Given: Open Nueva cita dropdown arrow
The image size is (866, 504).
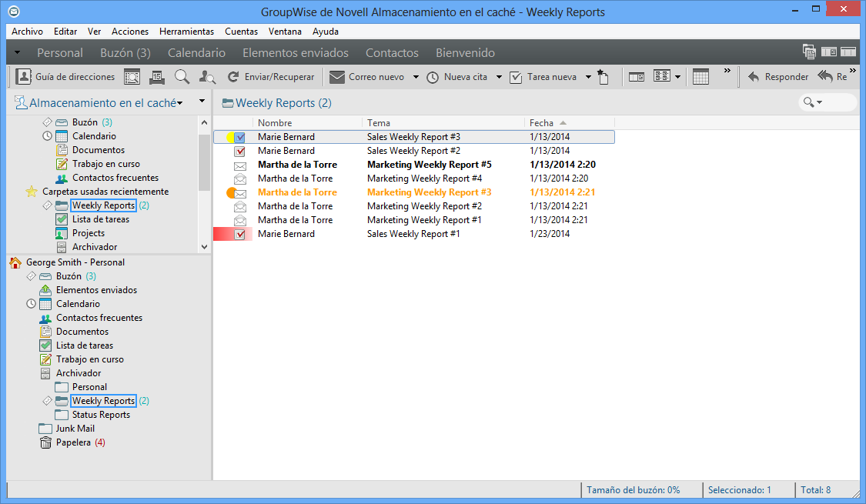Looking at the screenshot, I should 499,77.
